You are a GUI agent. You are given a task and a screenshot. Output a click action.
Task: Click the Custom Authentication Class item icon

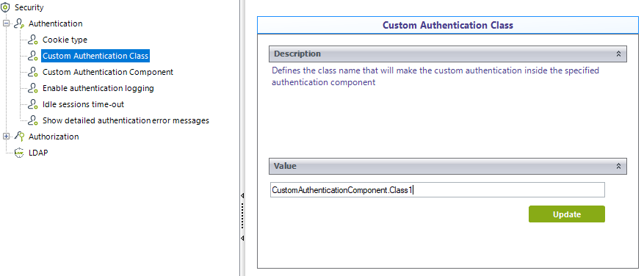click(x=33, y=56)
